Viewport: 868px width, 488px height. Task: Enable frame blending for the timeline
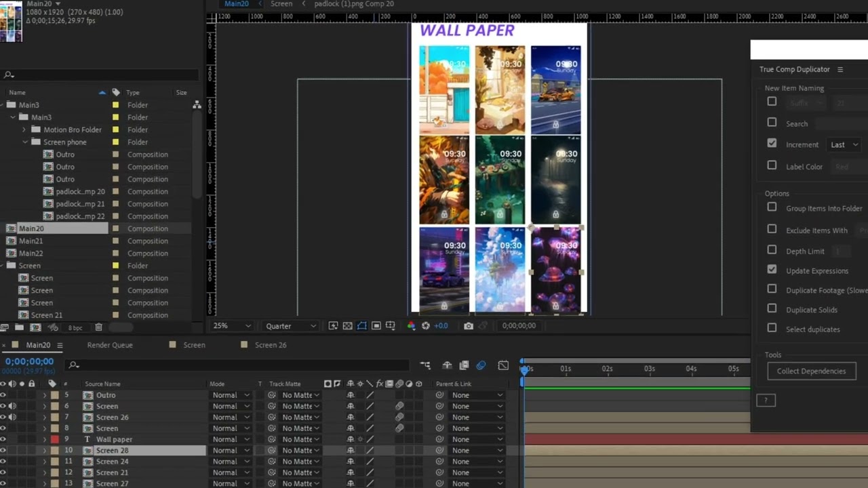(464, 365)
